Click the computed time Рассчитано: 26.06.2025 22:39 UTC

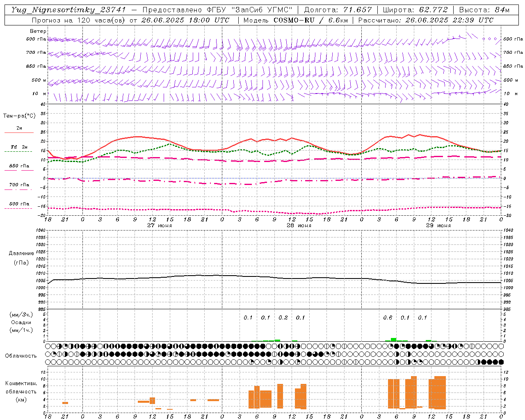[426, 20]
